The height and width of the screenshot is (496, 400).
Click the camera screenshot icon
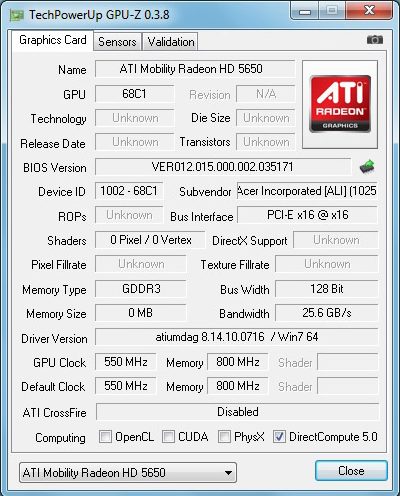coord(375,40)
